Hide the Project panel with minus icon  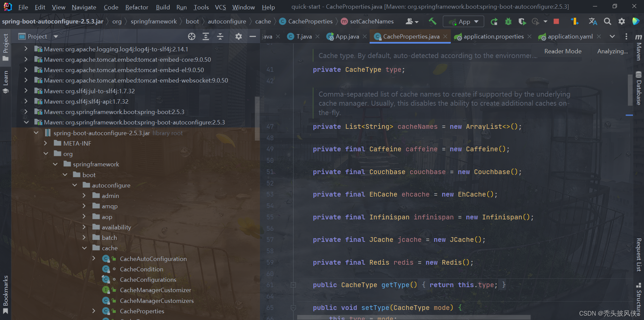coord(253,37)
